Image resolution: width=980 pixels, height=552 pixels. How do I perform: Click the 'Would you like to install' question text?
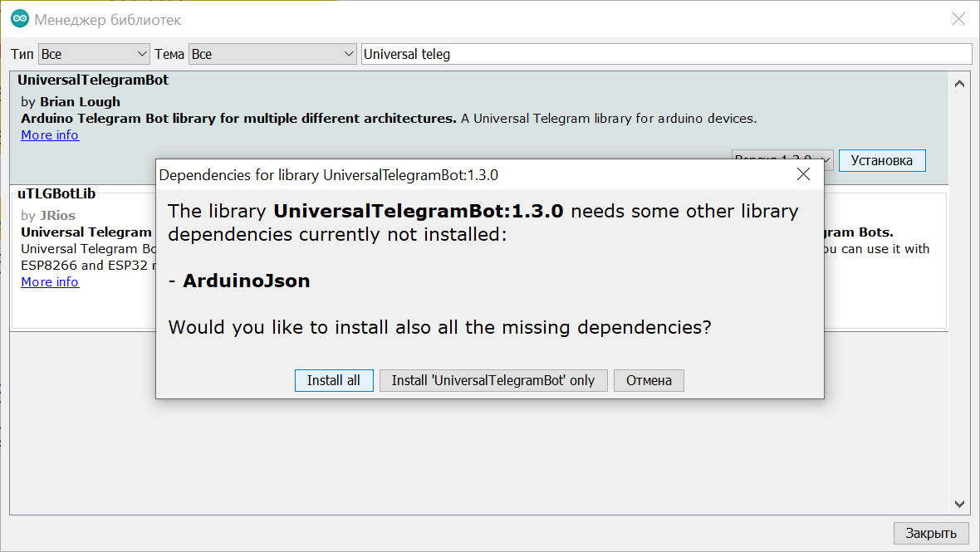pos(439,327)
